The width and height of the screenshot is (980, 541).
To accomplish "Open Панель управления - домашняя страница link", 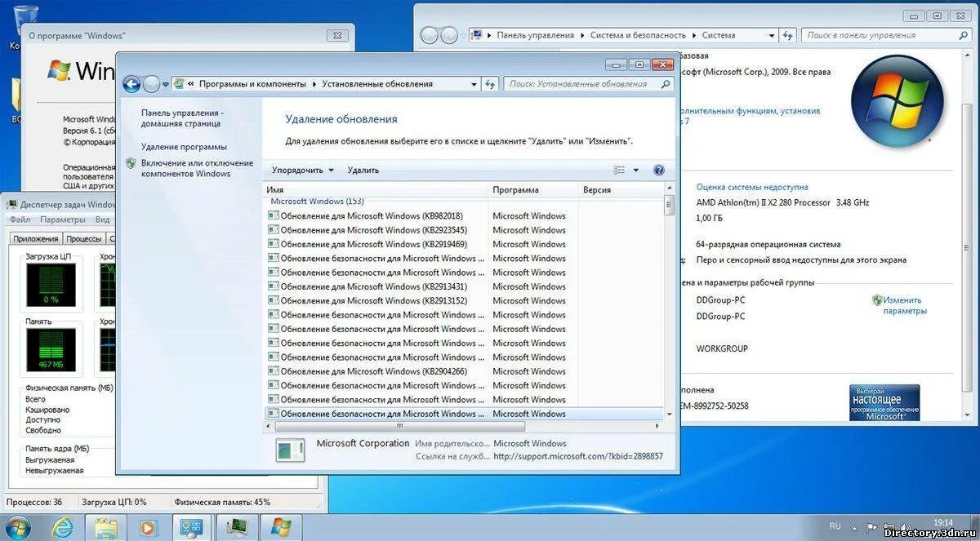I will pyautogui.click(x=181, y=118).
